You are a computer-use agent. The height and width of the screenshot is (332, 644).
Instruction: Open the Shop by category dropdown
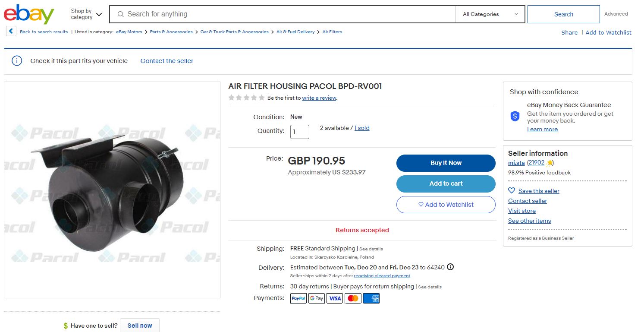point(87,14)
